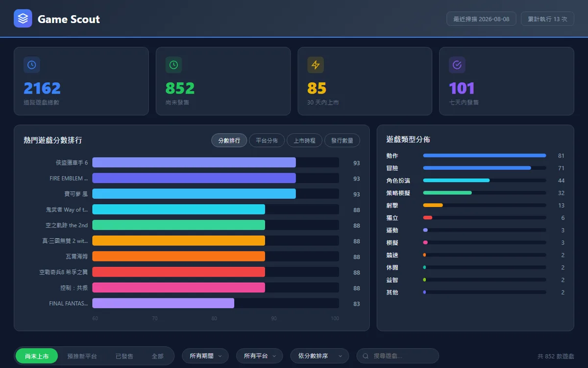Image resolution: width=588 pixels, height=368 pixels.
Task: Click the 追蹤遊戲總數 stat card
Action: coord(81,81)
